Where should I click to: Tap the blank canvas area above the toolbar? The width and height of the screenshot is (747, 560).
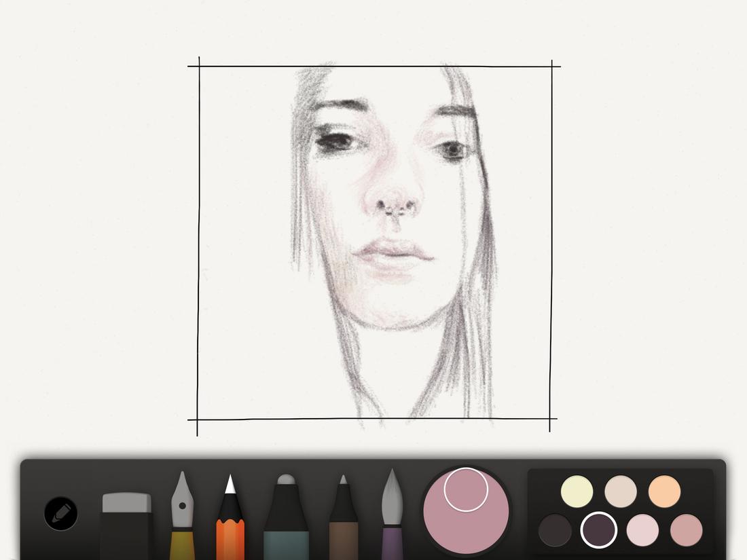pos(102,272)
